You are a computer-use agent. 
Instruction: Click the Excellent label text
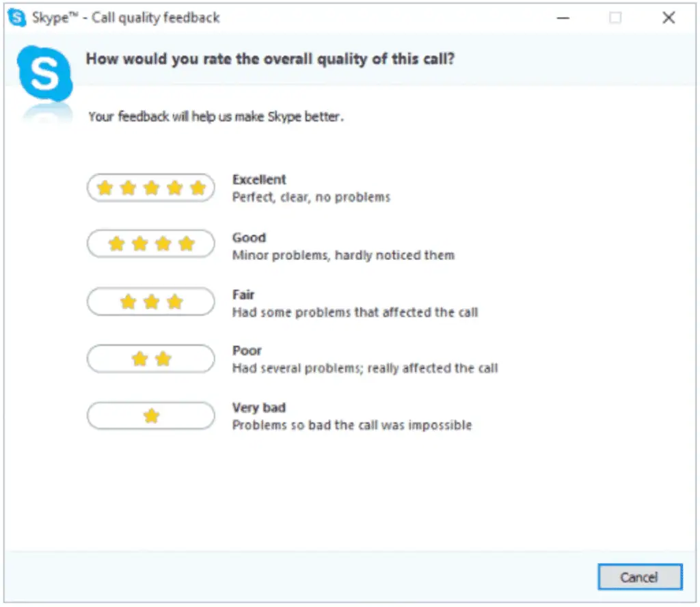259,179
